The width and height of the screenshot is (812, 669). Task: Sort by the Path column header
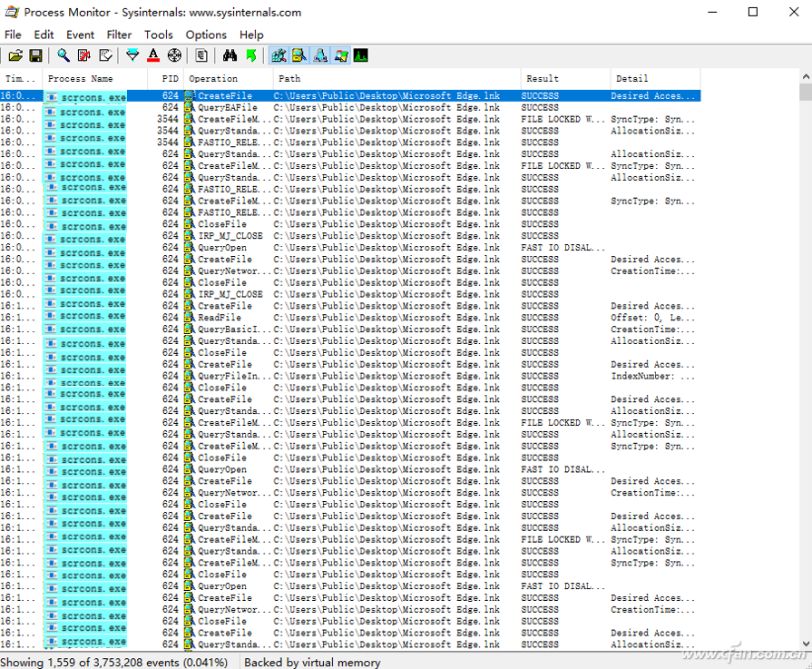[x=396, y=79]
